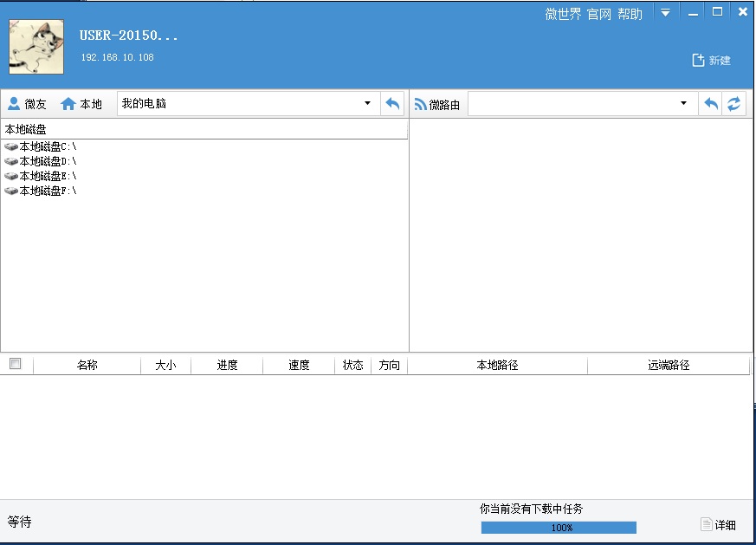
Task: Open the 我的电脑 dropdown list
Action: (x=366, y=102)
